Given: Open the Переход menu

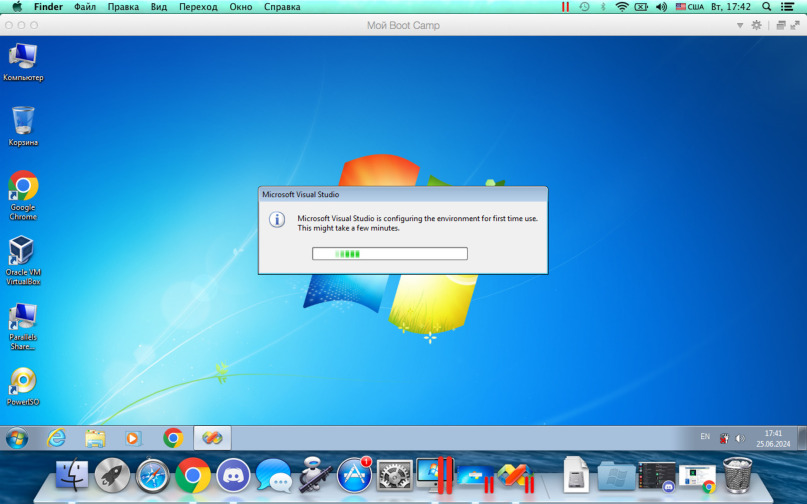Looking at the screenshot, I should pos(198,7).
